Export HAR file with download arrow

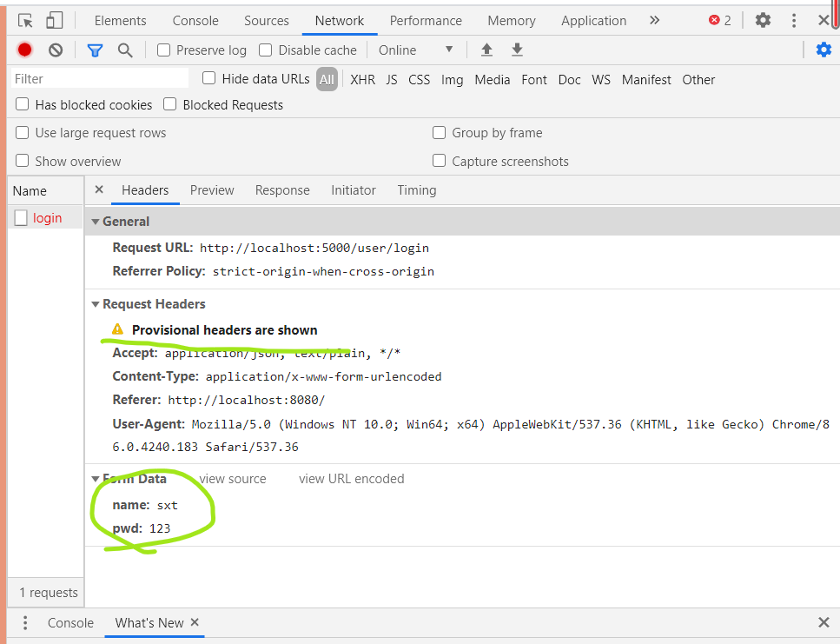coord(517,50)
